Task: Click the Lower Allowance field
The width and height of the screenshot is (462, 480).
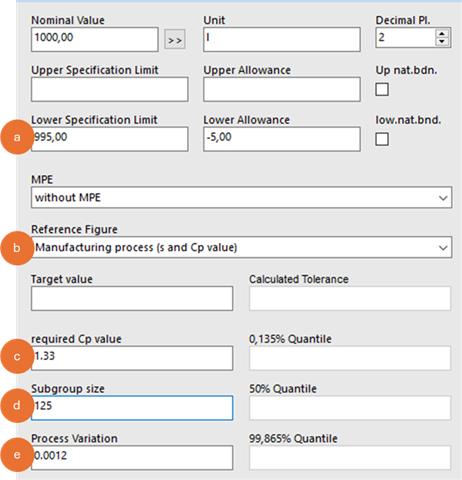Action: (x=282, y=139)
